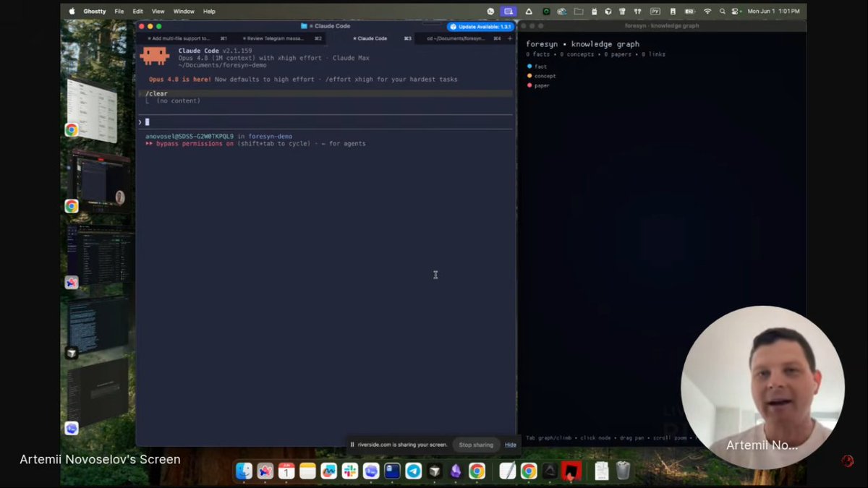Launch Slack from the Dock
The width and height of the screenshot is (868, 488).
pyautogui.click(x=350, y=471)
